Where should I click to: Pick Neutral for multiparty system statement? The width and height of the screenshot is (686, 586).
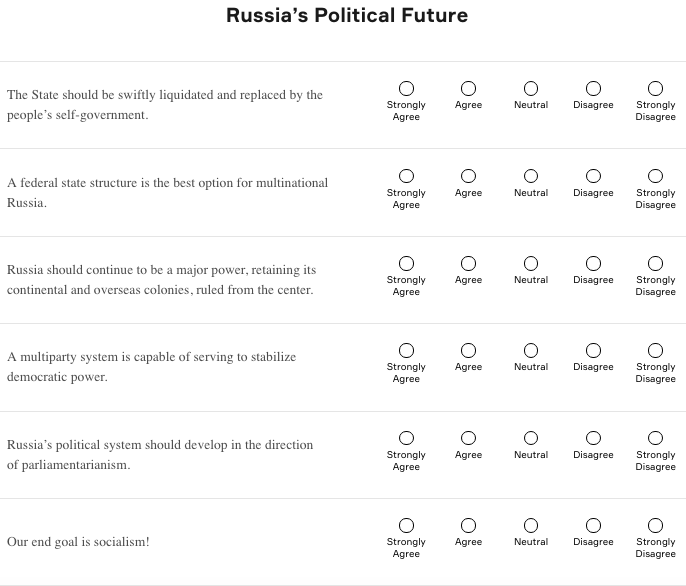pyautogui.click(x=531, y=351)
